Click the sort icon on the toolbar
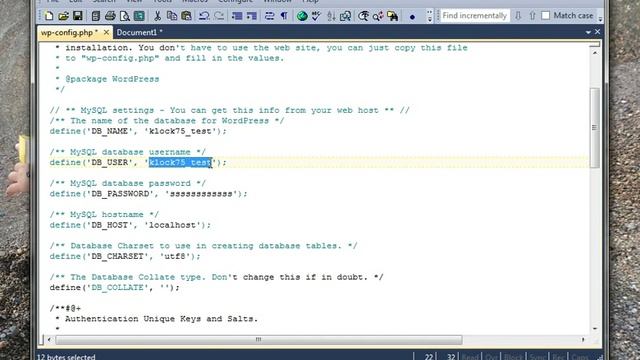Screen dimensions: 640x360 (331, 16)
